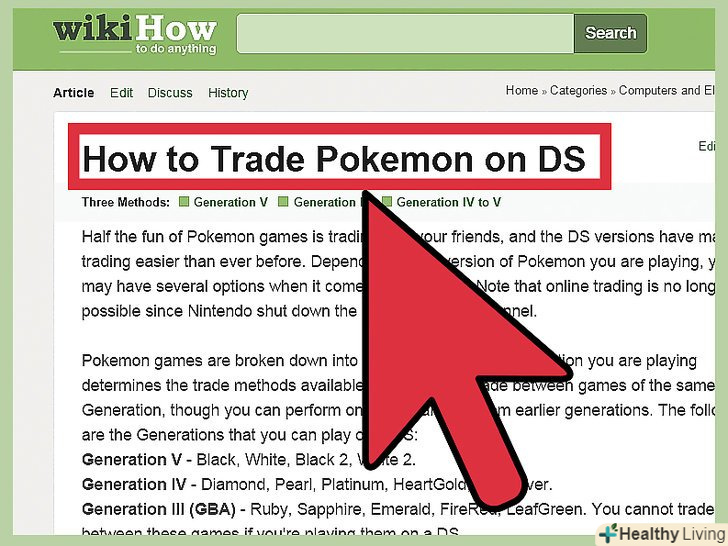This screenshot has width=728, height=546.
Task: Click the article title How to Trade Pokemon on DS
Action: click(334, 158)
